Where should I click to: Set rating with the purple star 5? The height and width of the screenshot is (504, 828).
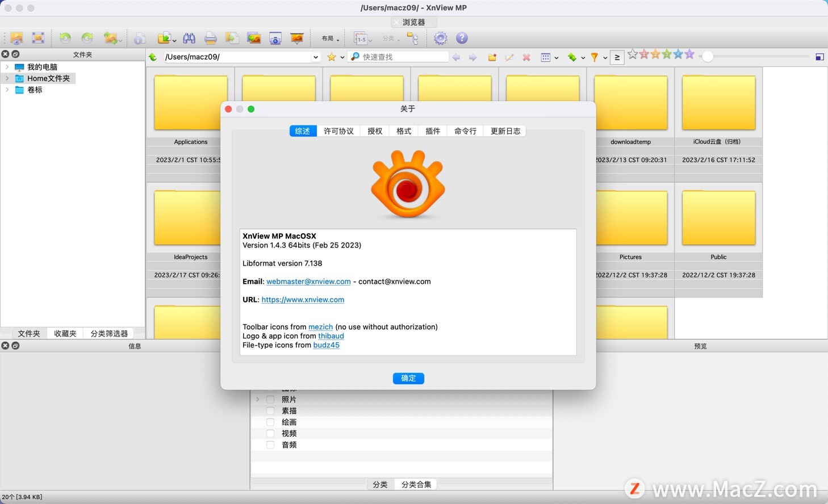689,54
